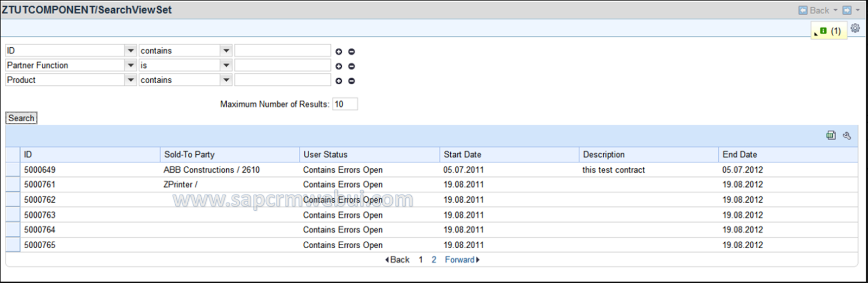Select the row for ID 5000764
The image size is (868, 283).
point(13,230)
